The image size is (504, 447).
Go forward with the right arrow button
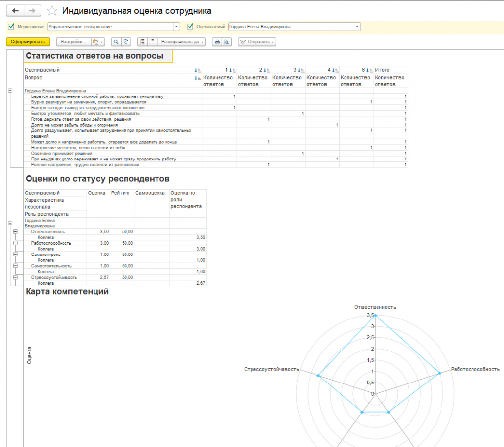[x=32, y=11]
